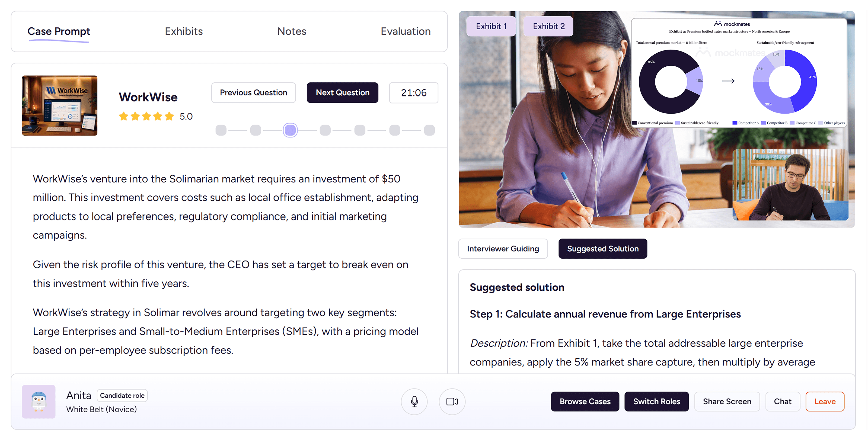Toggle the video camera icon

pyautogui.click(x=452, y=401)
